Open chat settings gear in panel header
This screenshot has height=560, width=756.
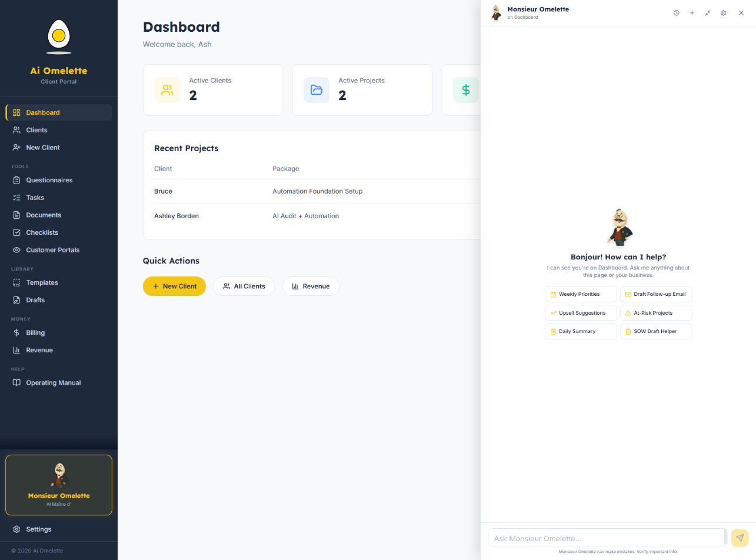click(x=724, y=13)
